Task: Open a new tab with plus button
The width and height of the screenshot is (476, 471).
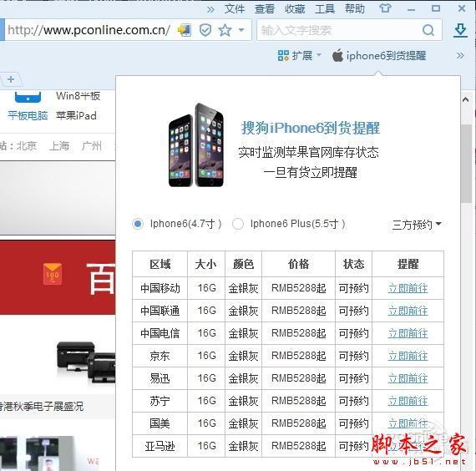Action: [x=11, y=79]
